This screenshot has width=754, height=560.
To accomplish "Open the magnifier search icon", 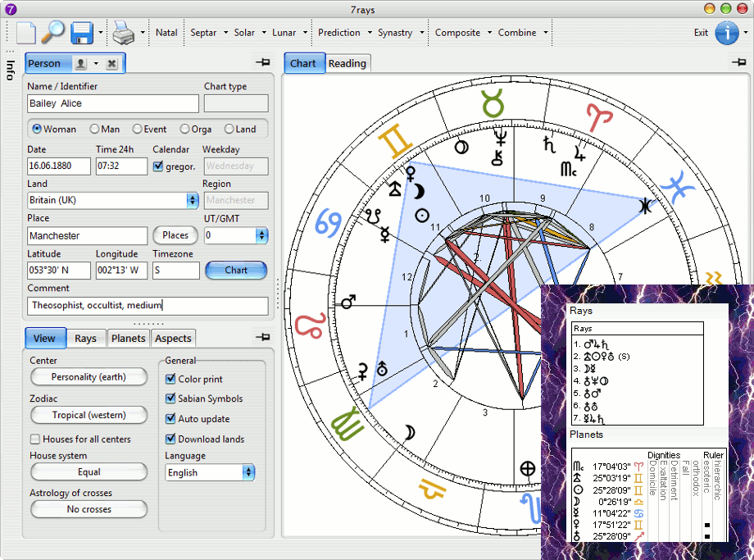I will click(53, 33).
